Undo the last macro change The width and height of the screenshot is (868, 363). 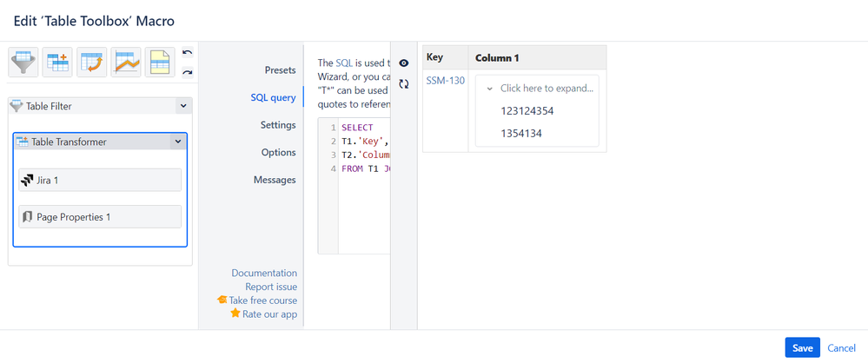point(188,54)
